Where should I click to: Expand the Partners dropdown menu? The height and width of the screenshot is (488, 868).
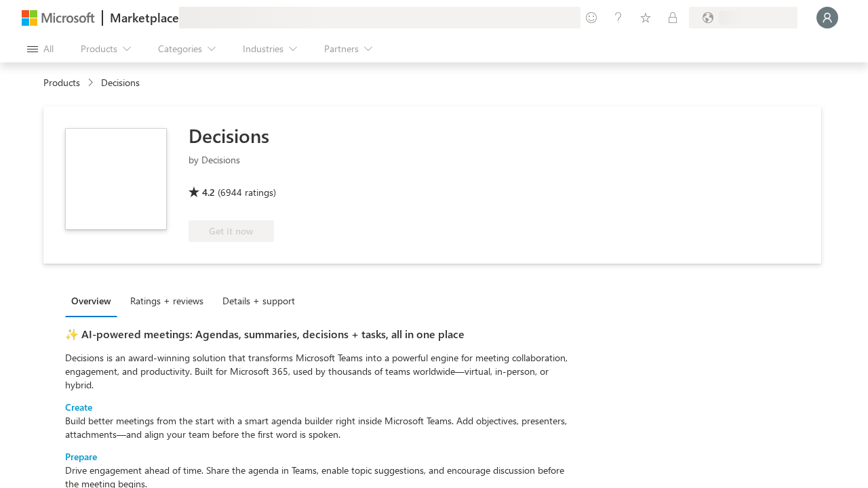(x=348, y=49)
